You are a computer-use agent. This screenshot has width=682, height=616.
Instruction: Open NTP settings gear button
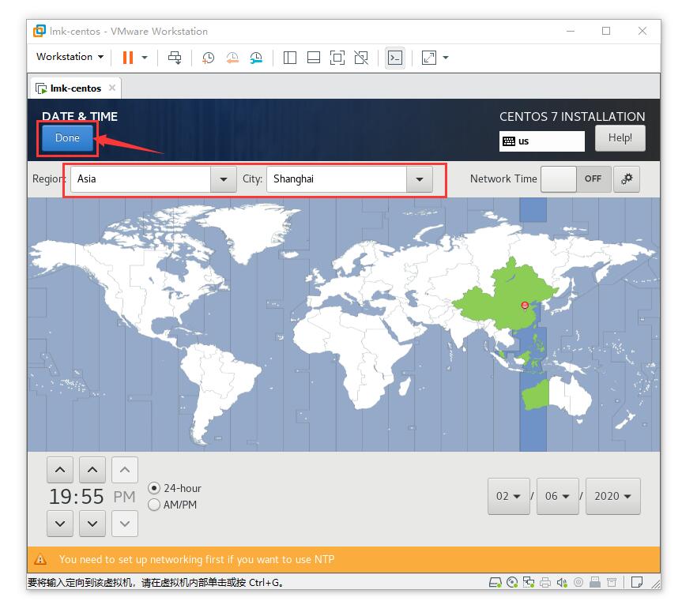627,179
